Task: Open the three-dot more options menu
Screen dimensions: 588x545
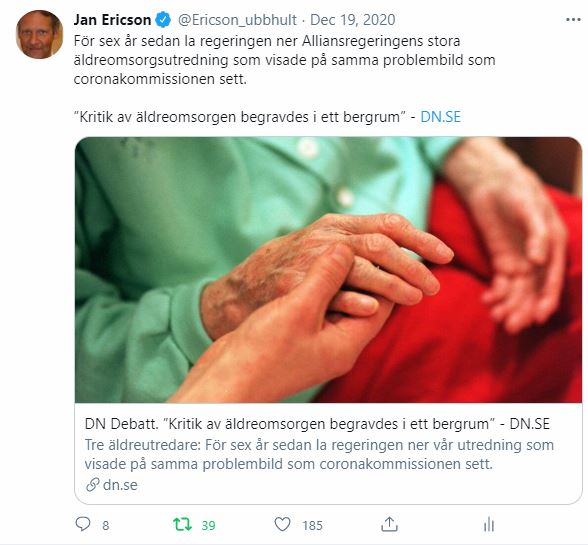Action: coord(573,20)
